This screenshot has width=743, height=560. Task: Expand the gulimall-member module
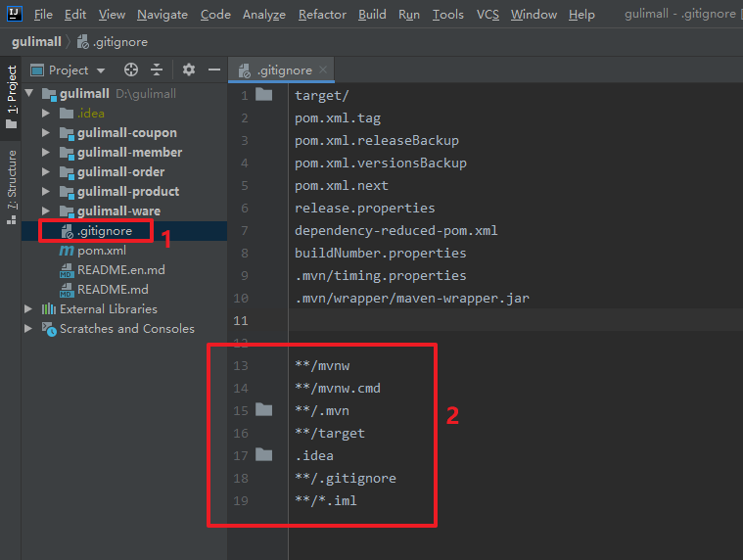click(x=45, y=152)
